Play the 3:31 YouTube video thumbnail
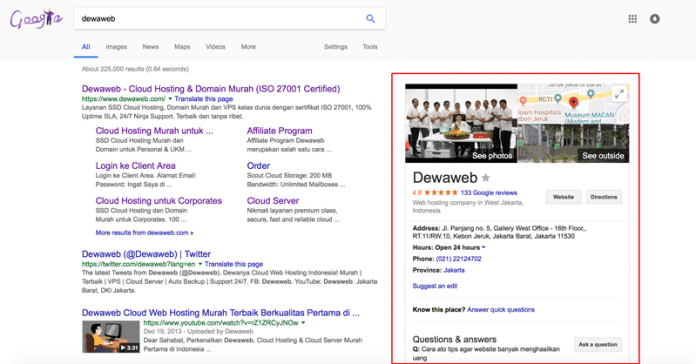696x364 pixels. pos(111,336)
